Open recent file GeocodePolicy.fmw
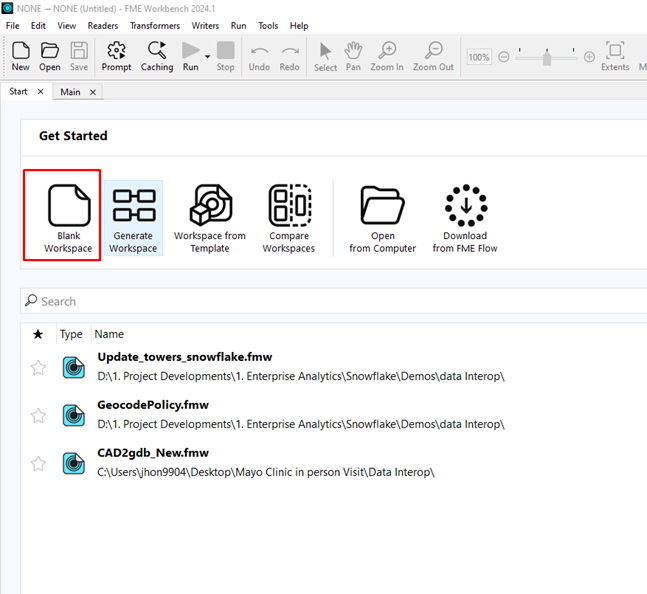The image size is (647, 594). pyautogui.click(x=153, y=405)
